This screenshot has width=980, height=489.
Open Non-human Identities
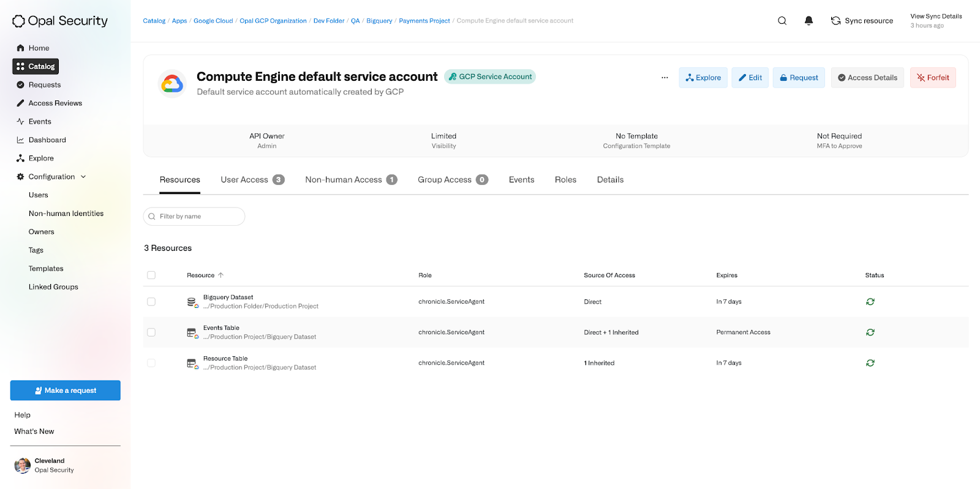(x=66, y=213)
